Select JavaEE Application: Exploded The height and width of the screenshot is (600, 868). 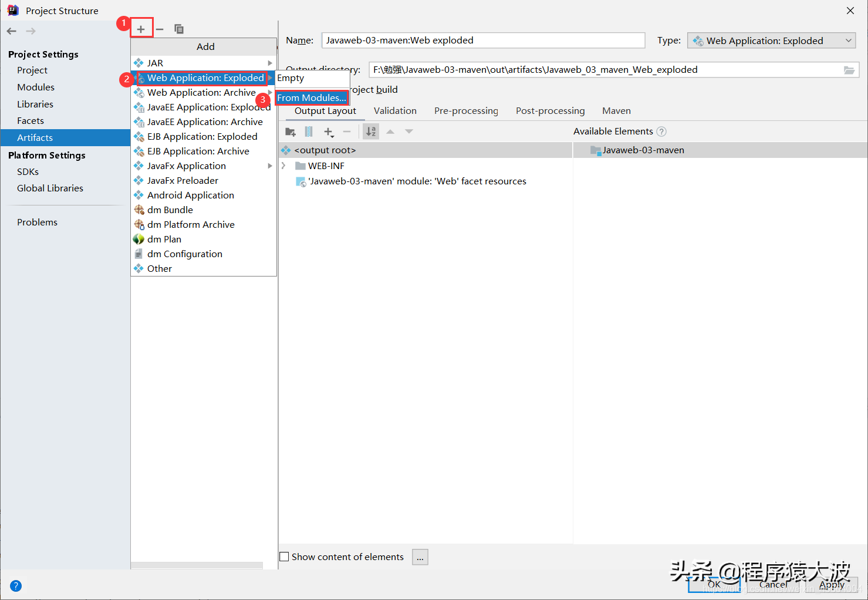[x=203, y=107]
